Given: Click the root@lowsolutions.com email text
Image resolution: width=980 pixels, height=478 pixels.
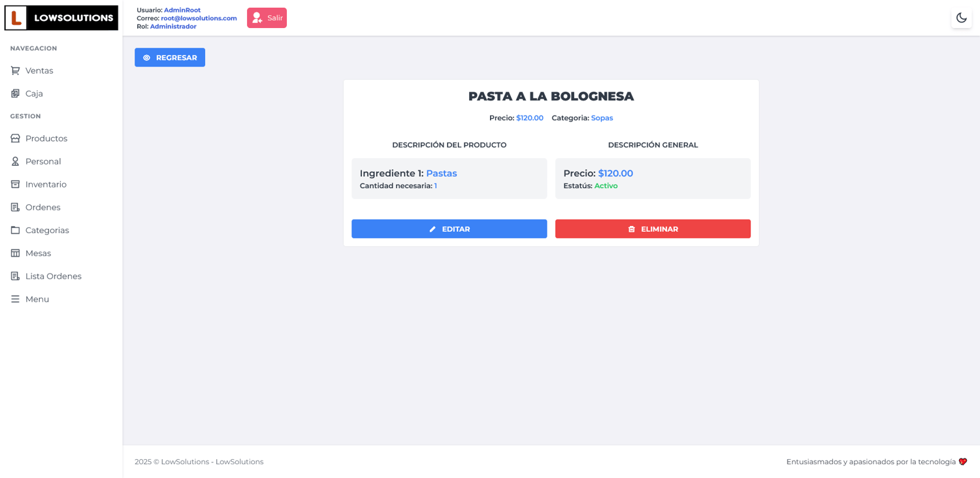Looking at the screenshot, I should 199,18.
